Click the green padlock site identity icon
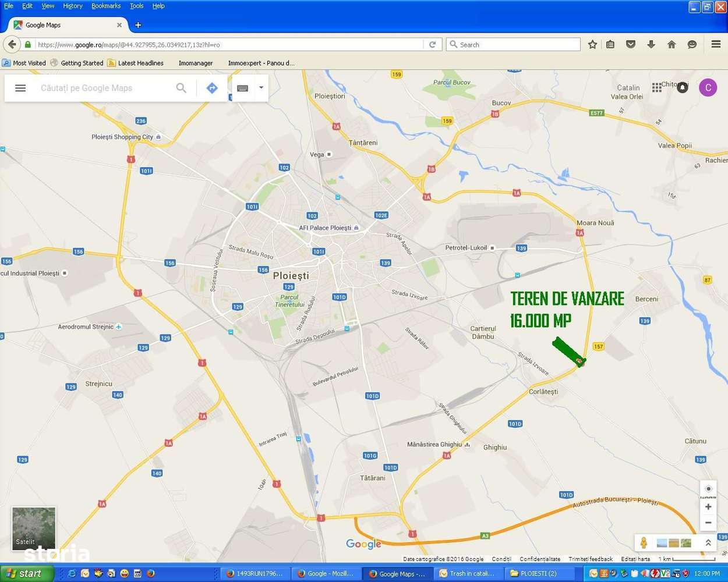The image size is (728, 582). pos(28,44)
